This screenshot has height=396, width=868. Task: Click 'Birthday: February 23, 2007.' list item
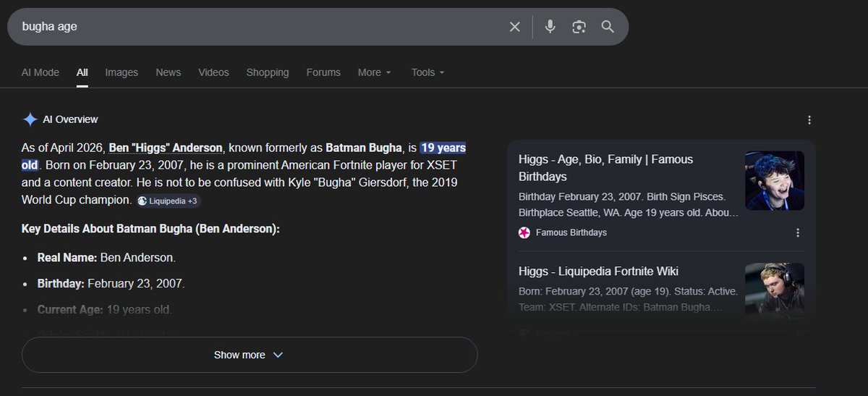[x=111, y=283]
